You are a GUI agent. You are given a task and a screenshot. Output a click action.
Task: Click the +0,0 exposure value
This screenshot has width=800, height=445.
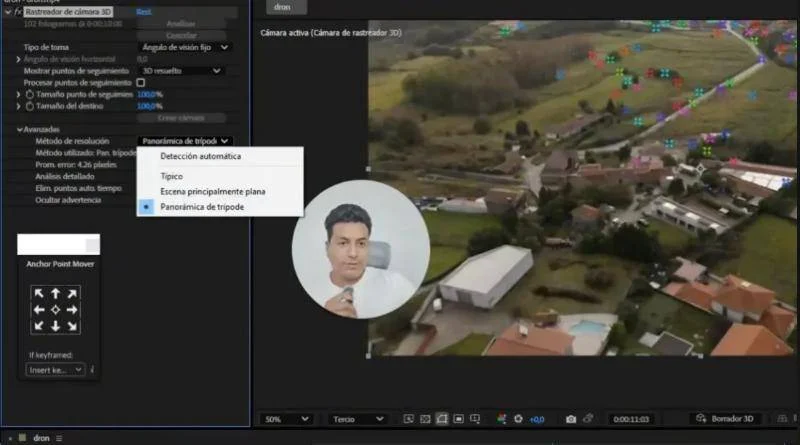537,419
